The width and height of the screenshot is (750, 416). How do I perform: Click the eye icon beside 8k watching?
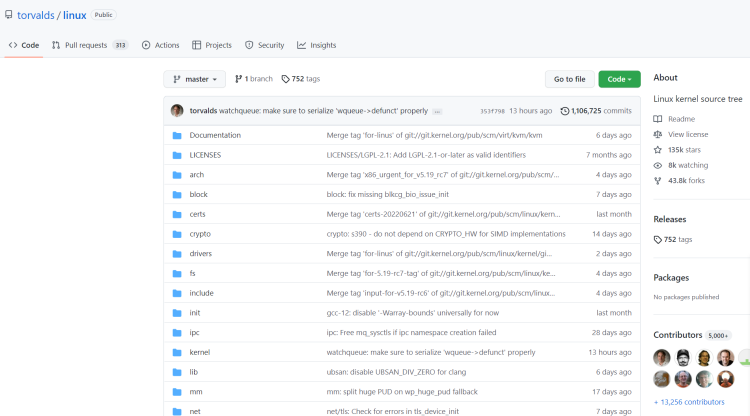(658, 165)
